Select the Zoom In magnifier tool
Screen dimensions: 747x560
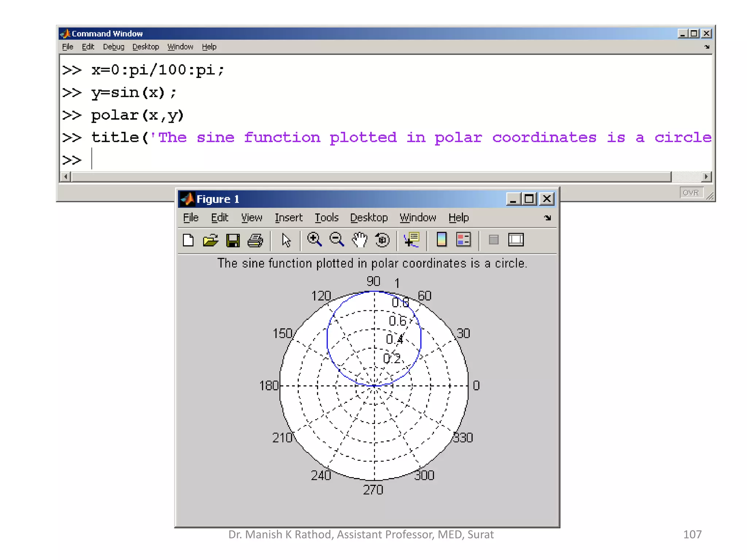point(314,240)
